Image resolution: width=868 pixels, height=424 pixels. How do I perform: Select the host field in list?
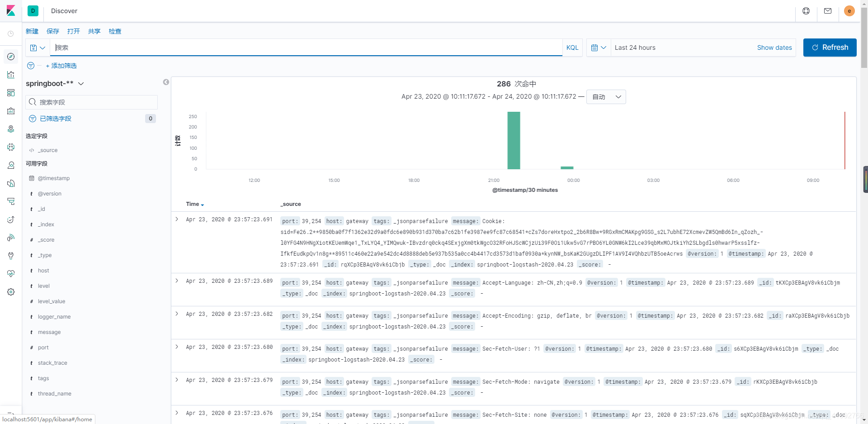[x=43, y=271]
